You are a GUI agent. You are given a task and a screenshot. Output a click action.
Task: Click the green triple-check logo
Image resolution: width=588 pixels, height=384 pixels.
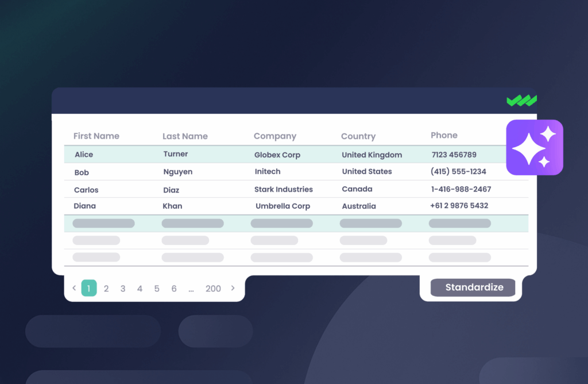coord(521,100)
